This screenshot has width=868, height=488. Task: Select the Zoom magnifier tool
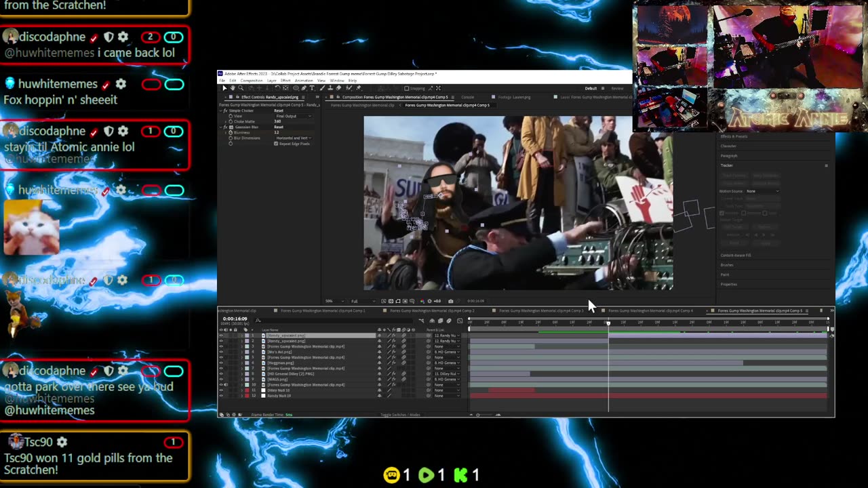pyautogui.click(x=241, y=88)
